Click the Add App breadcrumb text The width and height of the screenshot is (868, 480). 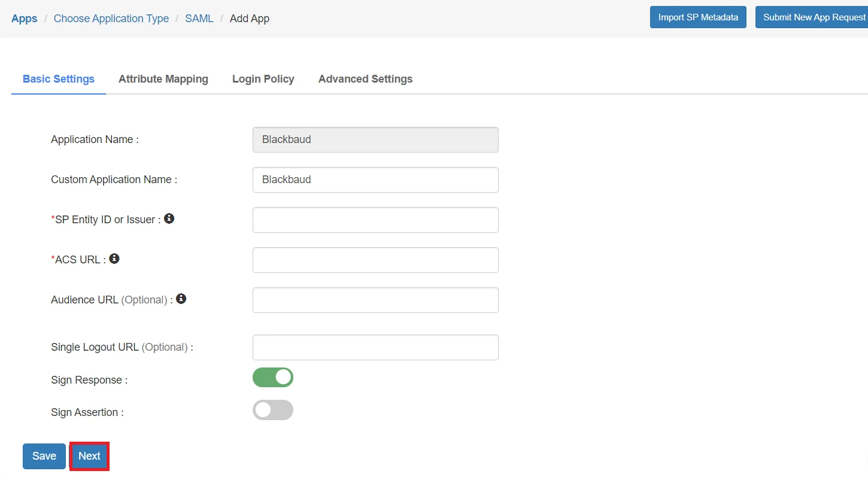point(250,19)
